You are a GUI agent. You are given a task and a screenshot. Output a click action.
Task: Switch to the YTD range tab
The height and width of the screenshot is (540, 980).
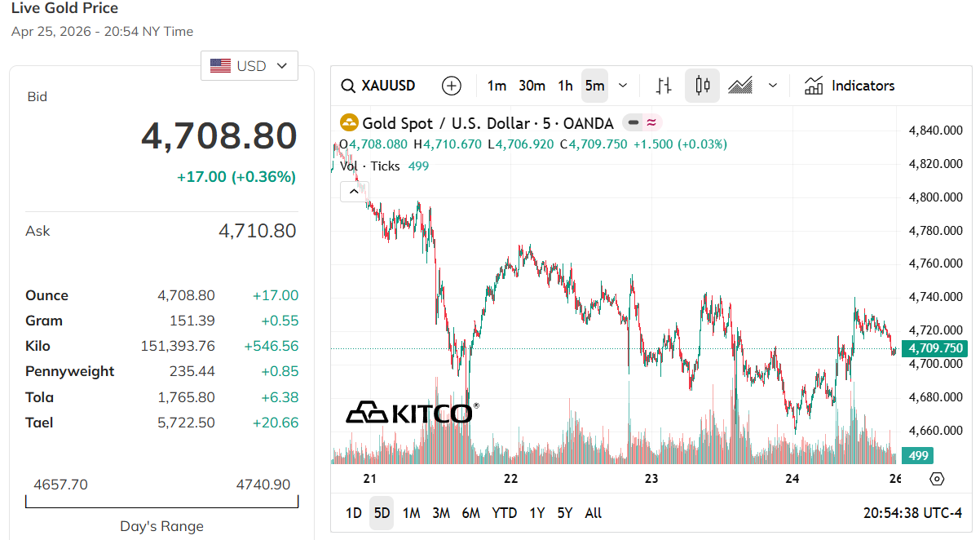point(504,513)
